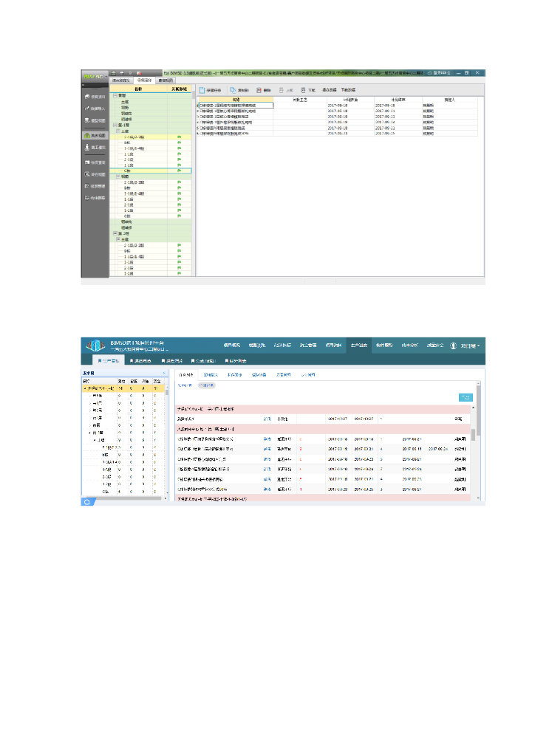Switch to the 生产进度 navigation tab
This screenshot has width=535, height=756.
coord(359,346)
